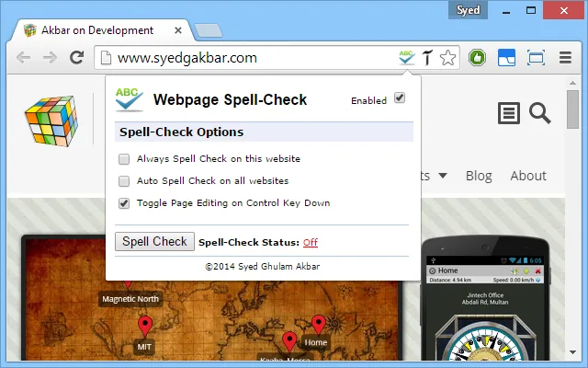588x368 pixels.
Task: Open the site's list menu icon
Action: pyautogui.click(x=509, y=113)
